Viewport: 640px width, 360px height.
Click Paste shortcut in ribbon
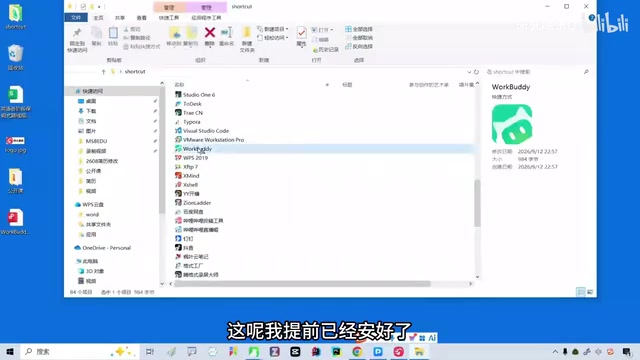(x=142, y=47)
